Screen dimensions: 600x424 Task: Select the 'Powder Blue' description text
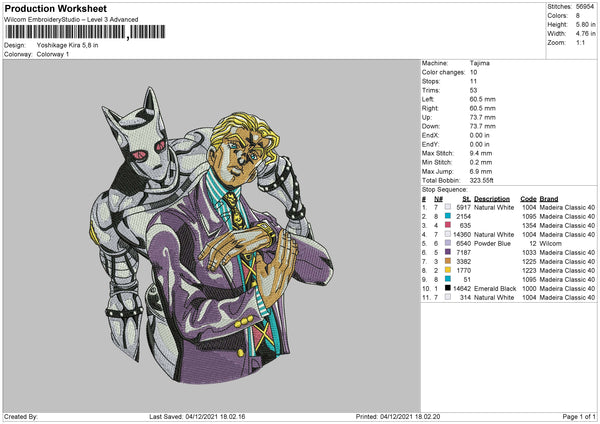click(492, 243)
